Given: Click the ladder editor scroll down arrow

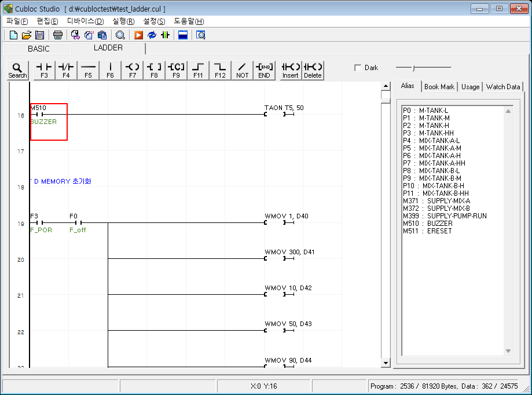Looking at the screenshot, I should [386, 363].
